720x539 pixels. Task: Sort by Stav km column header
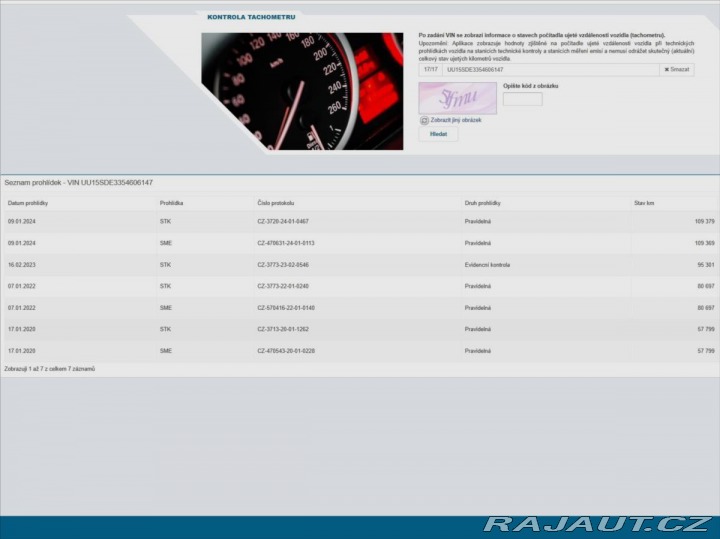click(x=644, y=203)
